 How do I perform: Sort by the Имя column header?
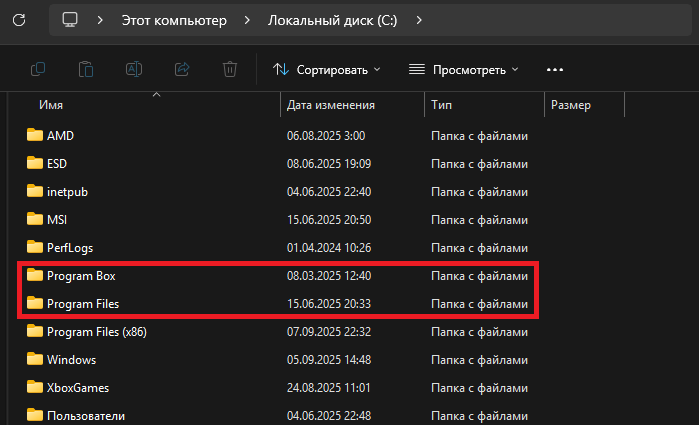point(52,105)
